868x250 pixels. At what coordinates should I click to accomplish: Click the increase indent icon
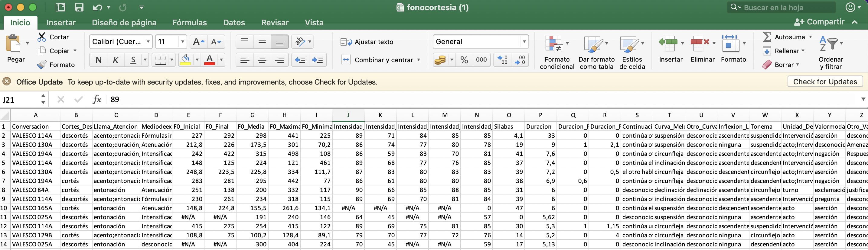pyautogui.click(x=318, y=60)
